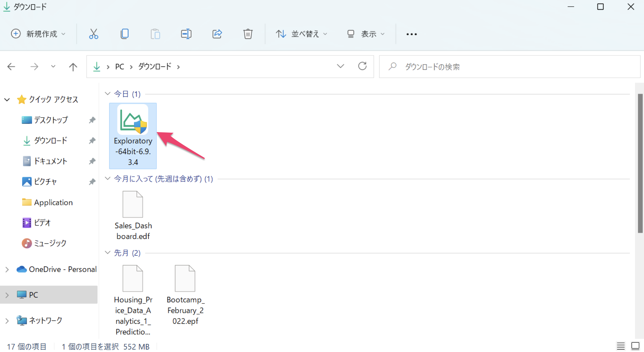Refresh the Downloads folder view
Image resolution: width=644 pixels, height=352 pixels.
point(362,66)
